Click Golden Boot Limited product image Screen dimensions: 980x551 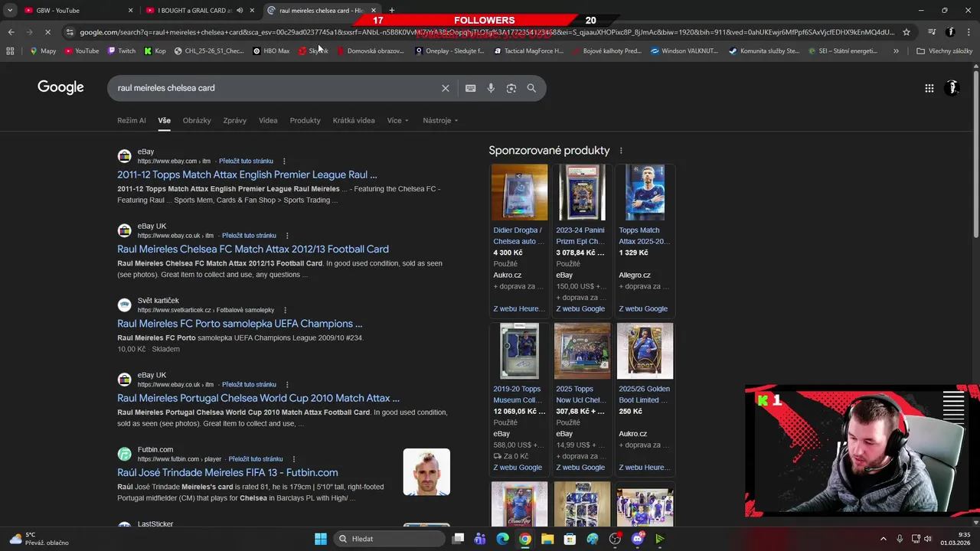645,351
